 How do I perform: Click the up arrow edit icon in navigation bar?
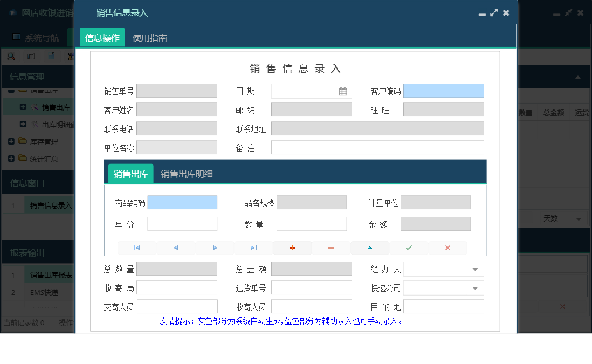[x=370, y=248]
